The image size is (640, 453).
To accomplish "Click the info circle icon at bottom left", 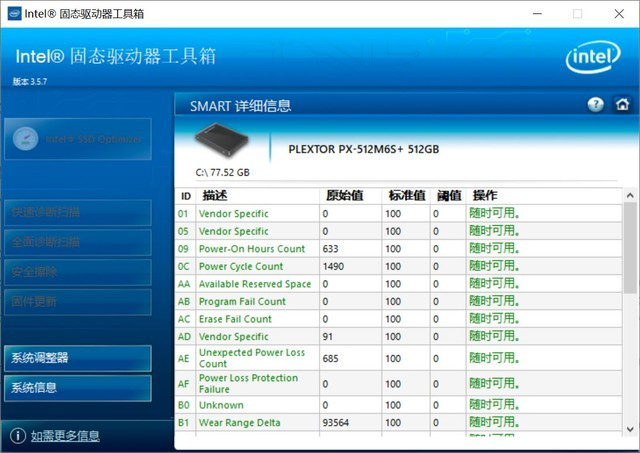I will pos(17,435).
